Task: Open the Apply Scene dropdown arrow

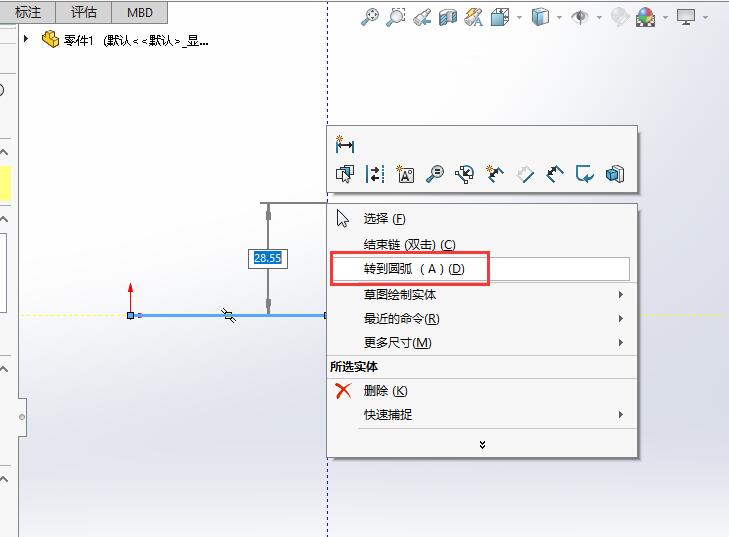Action: click(x=665, y=18)
